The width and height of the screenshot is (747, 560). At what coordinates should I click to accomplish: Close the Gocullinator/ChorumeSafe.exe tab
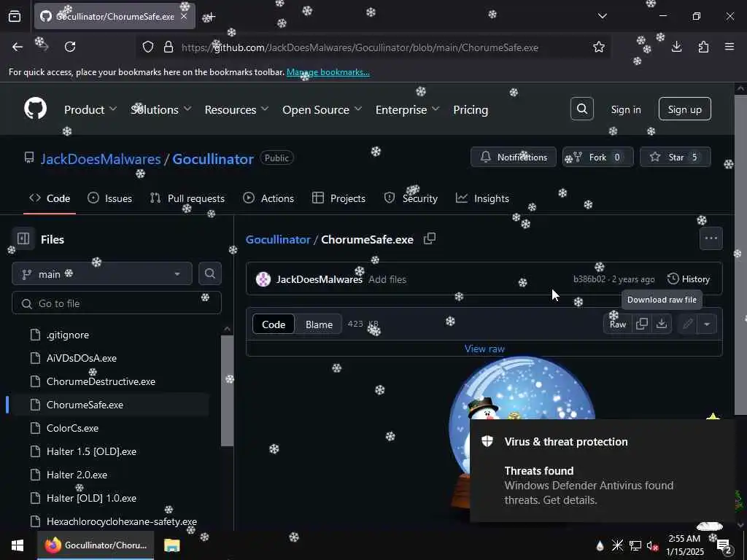pos(184,16)
